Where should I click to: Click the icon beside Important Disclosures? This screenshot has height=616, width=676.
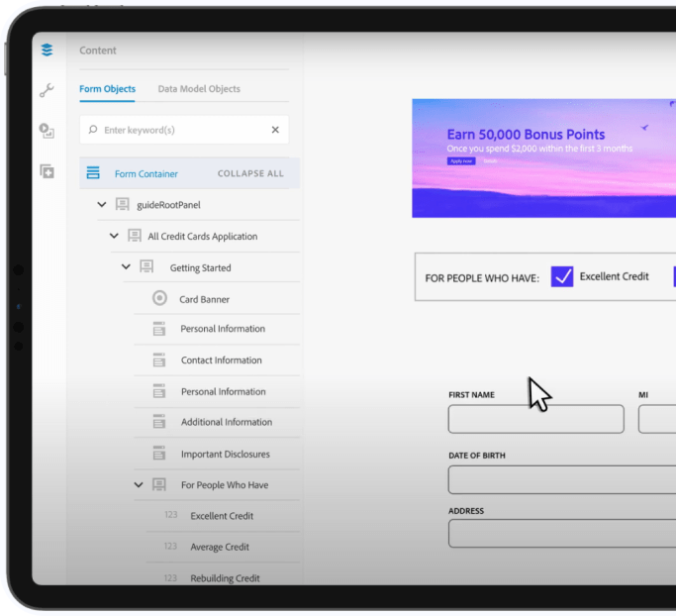159,453
